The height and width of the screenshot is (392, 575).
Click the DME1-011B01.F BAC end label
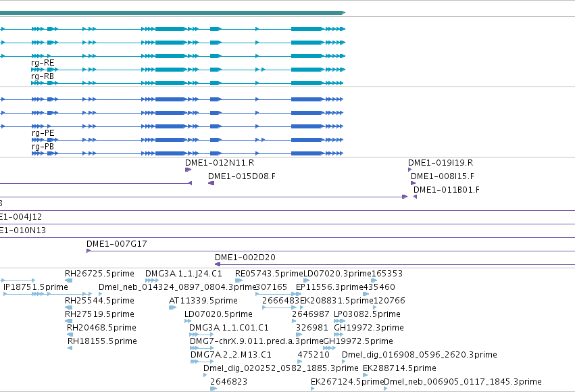coord(447,190)
